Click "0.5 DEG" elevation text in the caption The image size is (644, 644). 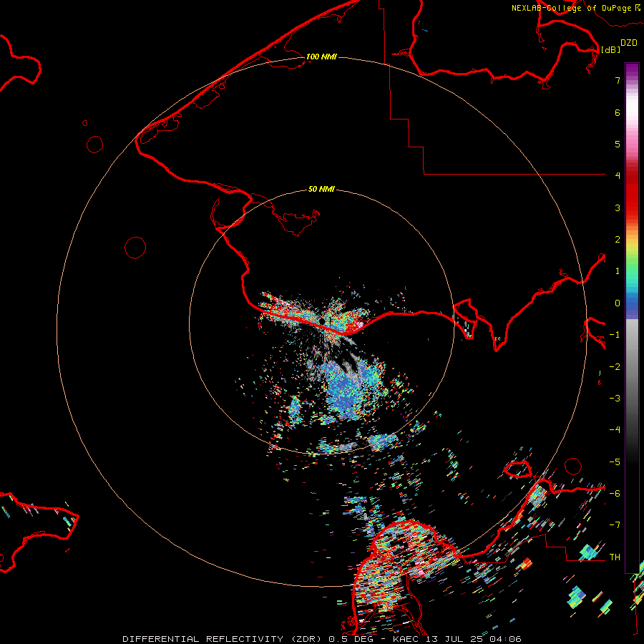click(x=351, y=639)
